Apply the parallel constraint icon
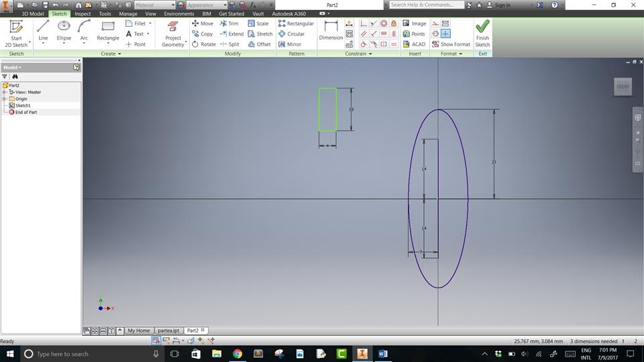 [364, 34]
